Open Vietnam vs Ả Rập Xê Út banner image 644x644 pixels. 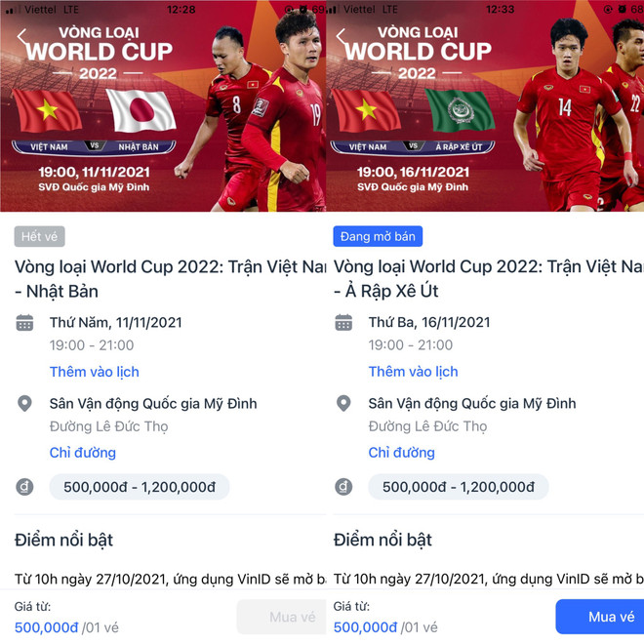click(485, 106)
